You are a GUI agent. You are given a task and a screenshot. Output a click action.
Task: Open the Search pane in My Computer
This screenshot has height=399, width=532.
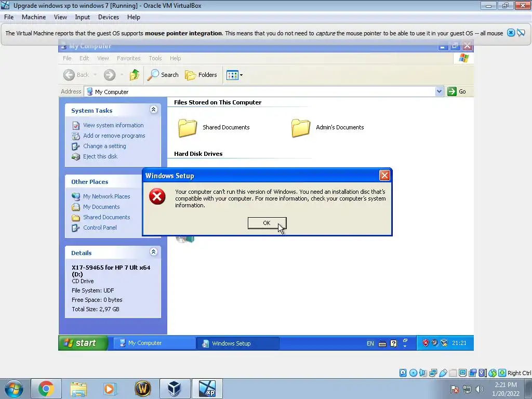(x=163, y=75)
